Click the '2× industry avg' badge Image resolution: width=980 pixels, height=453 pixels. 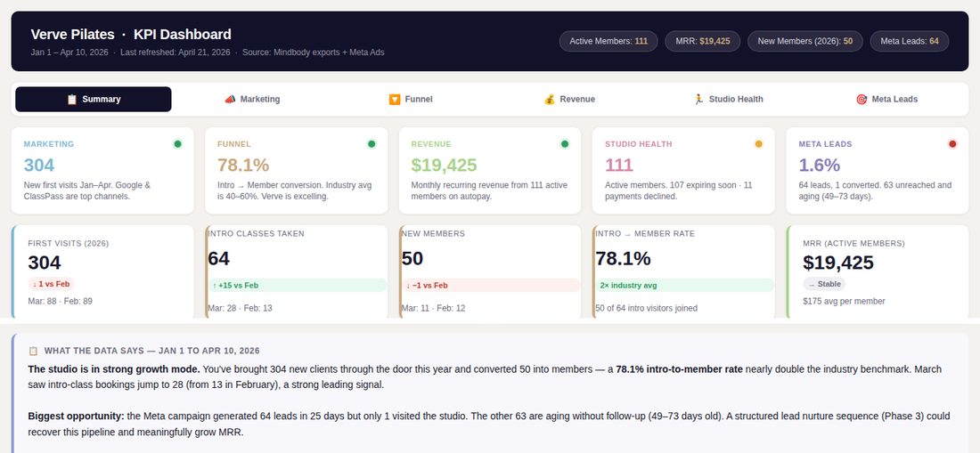coord(684,285)
